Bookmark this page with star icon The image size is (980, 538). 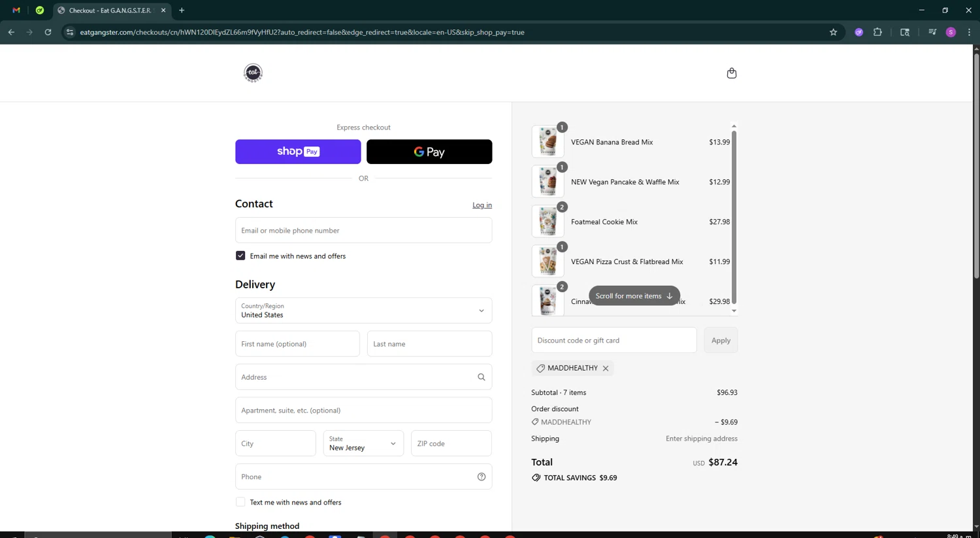pyautogui.click(x=833, y=32)
